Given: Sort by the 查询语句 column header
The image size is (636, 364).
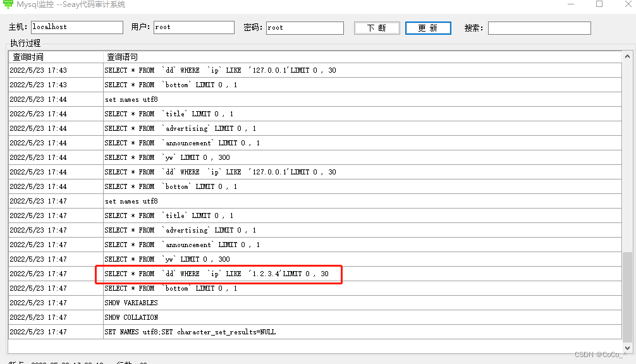Looking at the screenshot, I should point(362,57).
